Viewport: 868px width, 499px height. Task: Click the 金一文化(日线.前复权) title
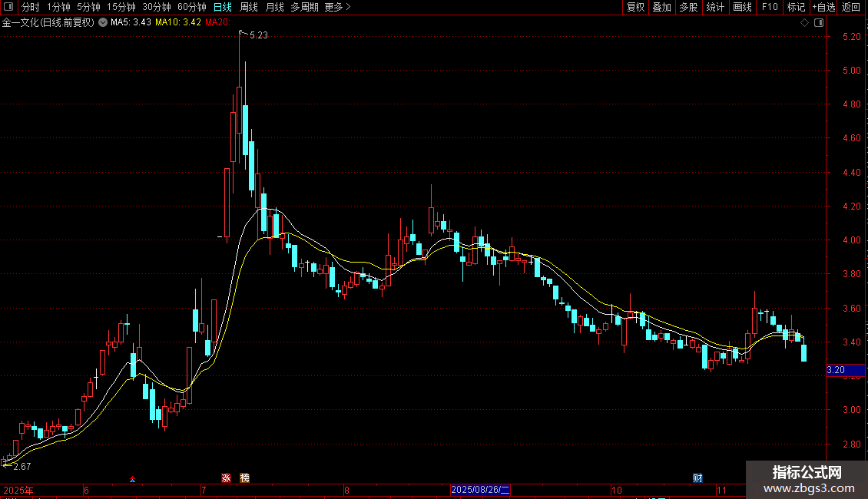coord(48,22)
